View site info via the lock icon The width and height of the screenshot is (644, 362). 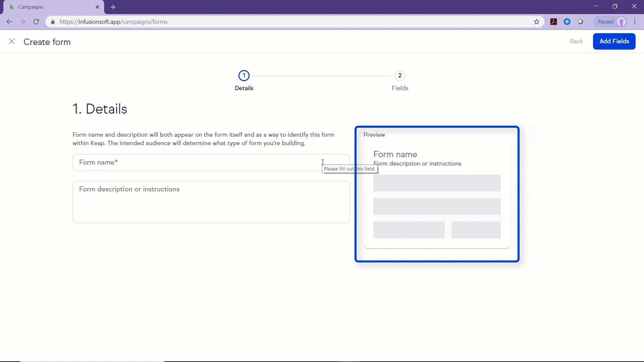pos(53,22)
